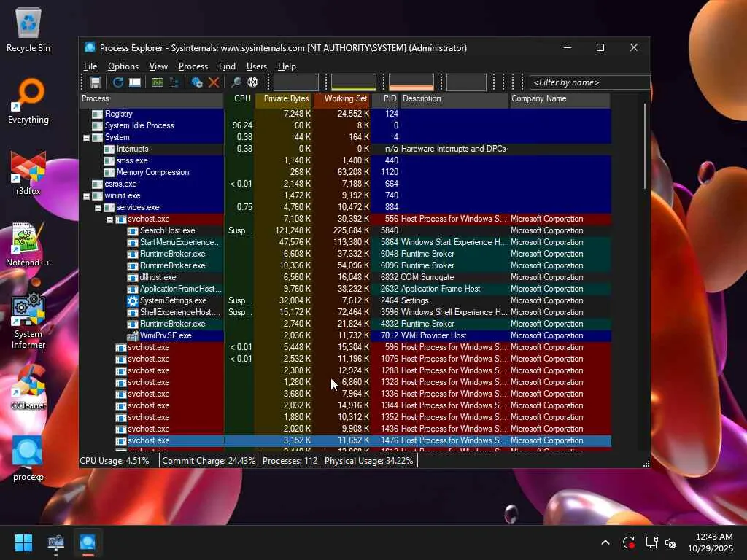Click the Find Handle or DLL magnifier icon

click(236, 82)
